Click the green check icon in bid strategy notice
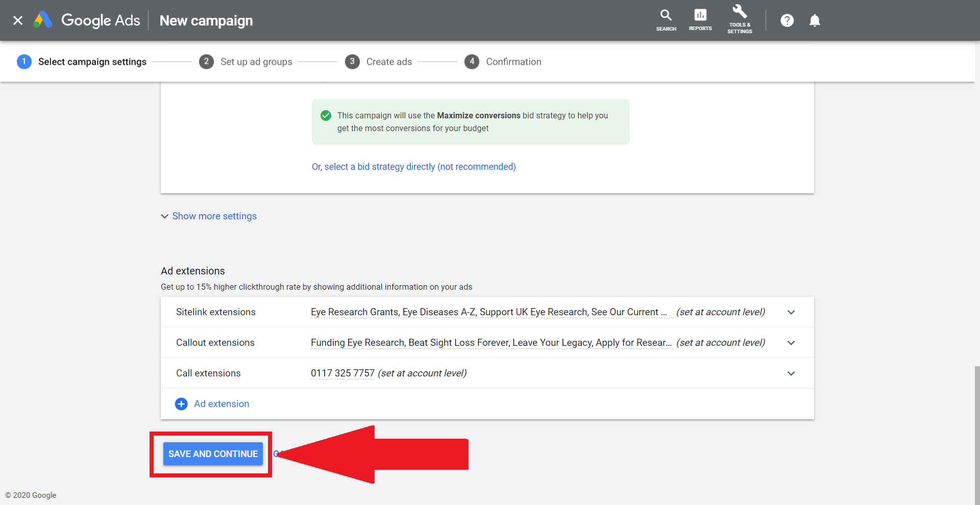This screenshot has height=505, width=980. click(326, 116)
